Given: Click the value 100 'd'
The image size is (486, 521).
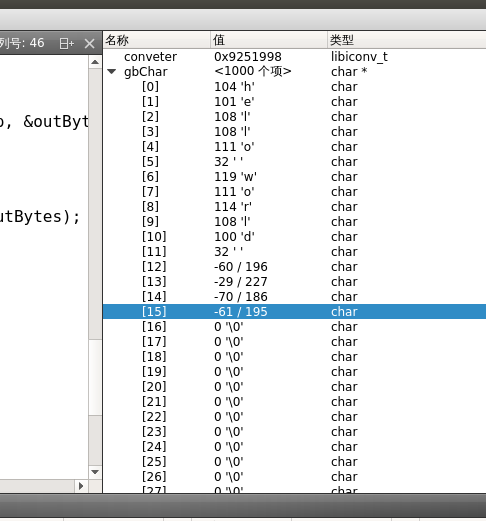Looking at the screenshot, I should coord(234,237).
